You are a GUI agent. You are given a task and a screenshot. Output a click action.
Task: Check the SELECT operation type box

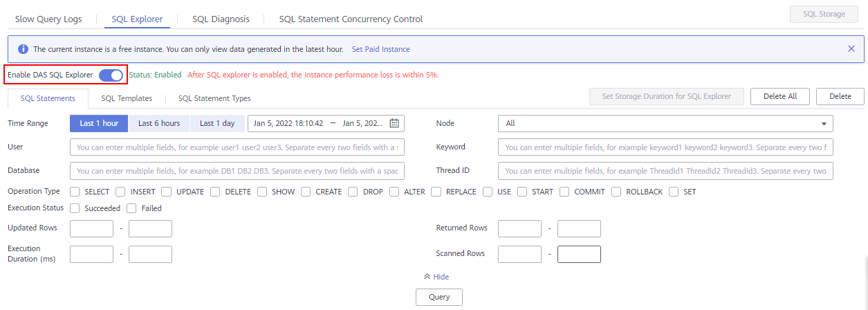coord(75,192)
